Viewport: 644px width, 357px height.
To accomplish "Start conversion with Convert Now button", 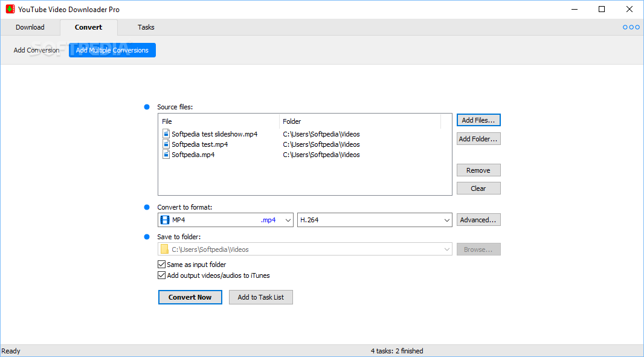I will pyautogui.click(x=190, y=297).
